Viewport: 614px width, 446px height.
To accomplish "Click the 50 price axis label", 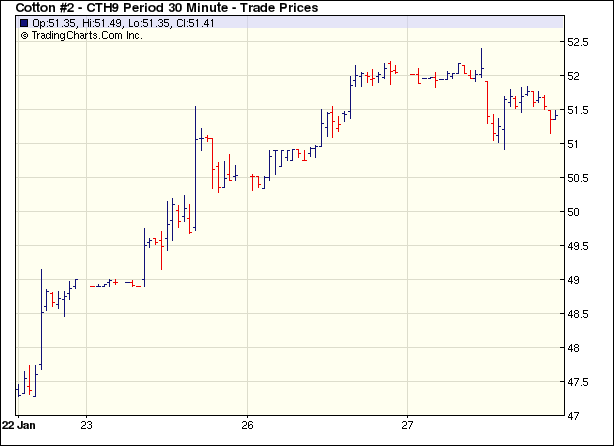I will (x=574, y=213).
